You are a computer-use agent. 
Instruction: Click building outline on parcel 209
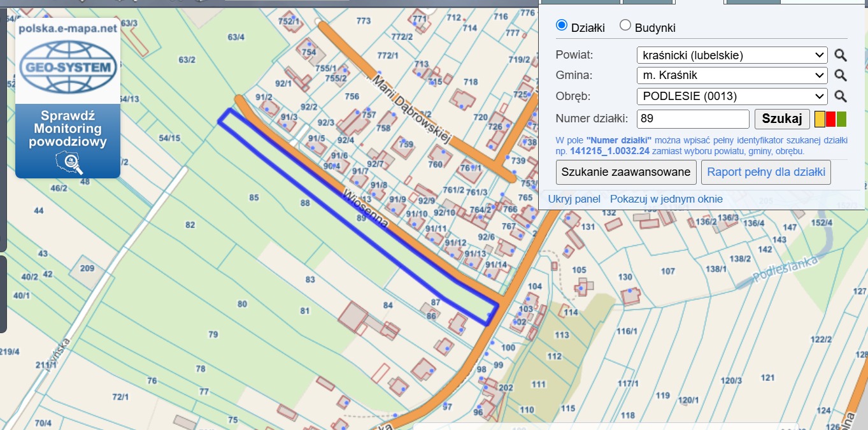87,269
